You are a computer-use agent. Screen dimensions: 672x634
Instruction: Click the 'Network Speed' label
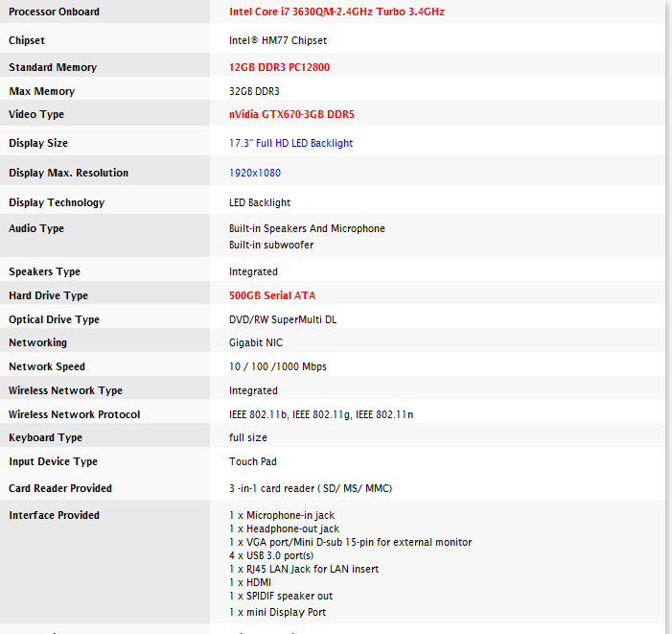[x=47, y=366]
